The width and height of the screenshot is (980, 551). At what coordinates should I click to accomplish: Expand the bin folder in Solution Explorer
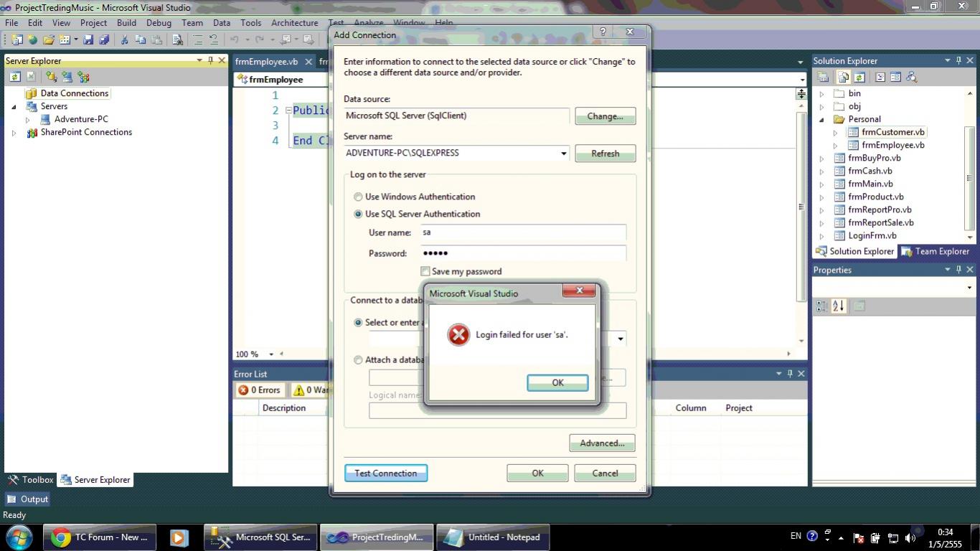point(822,94)
